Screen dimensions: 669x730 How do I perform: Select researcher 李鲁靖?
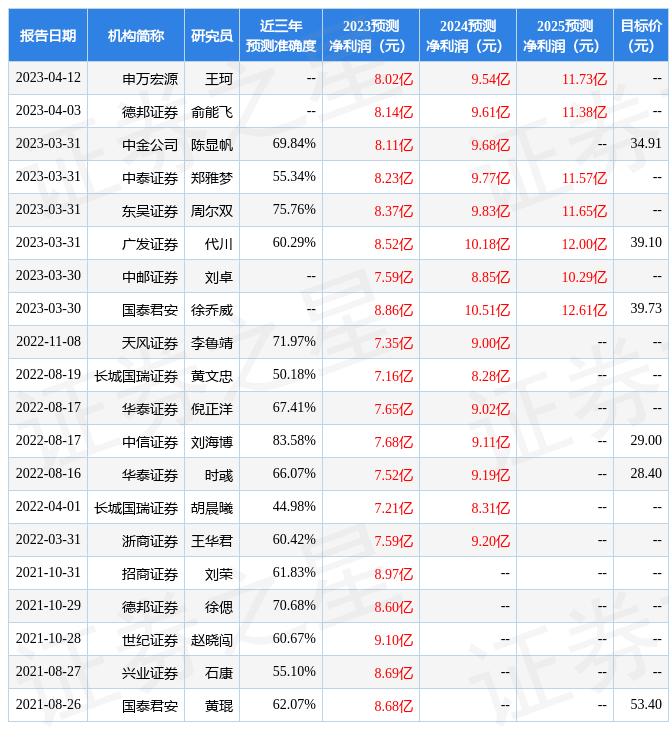pyautogui.click(x=212, y=344)
